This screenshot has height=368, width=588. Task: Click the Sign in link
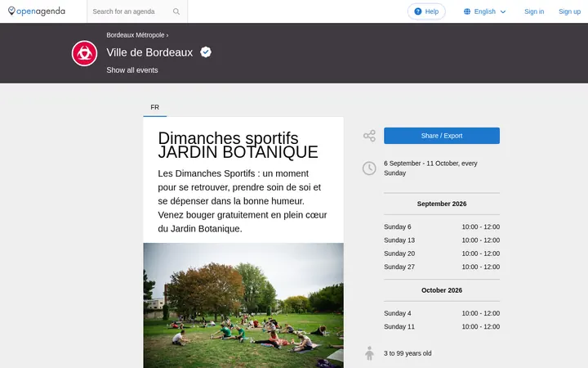pyautogui.click(x=534, y=11)
